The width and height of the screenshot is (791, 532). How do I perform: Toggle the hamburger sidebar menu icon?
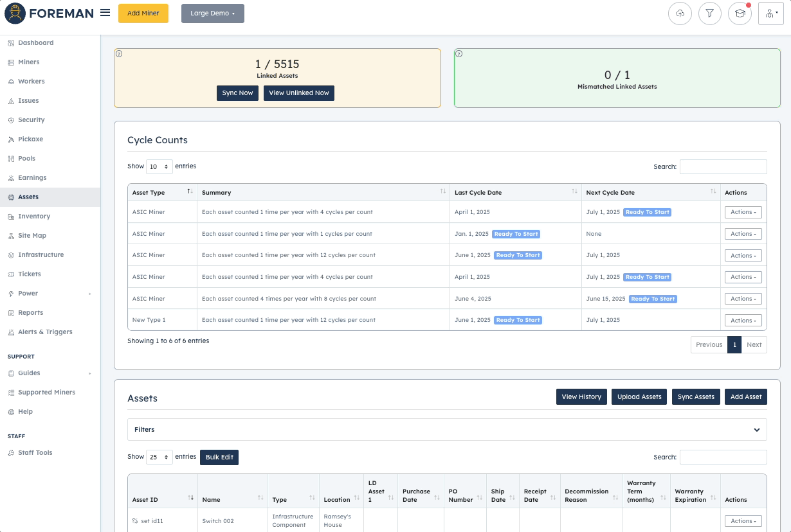click(105, 13)
